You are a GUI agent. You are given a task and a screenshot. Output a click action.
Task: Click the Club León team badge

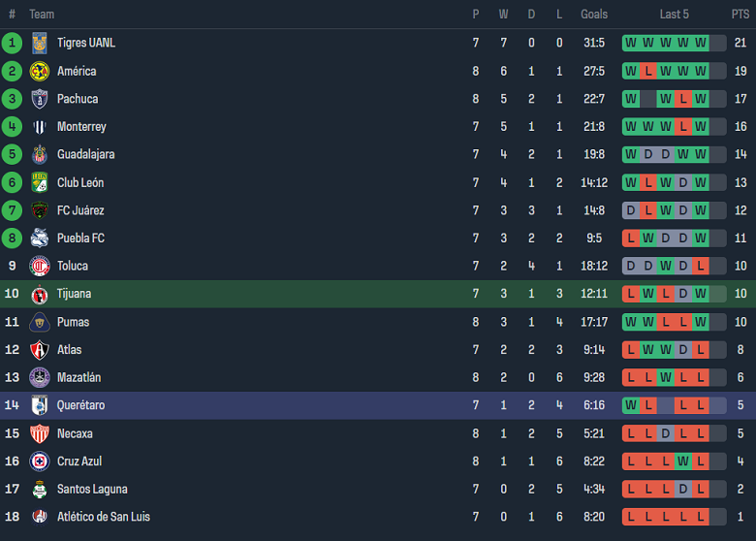(x=40, y=183)
